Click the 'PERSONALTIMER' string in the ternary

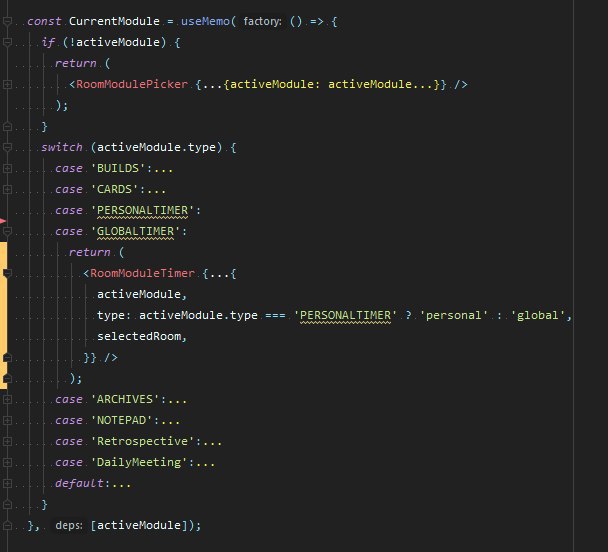coord(345,315)
